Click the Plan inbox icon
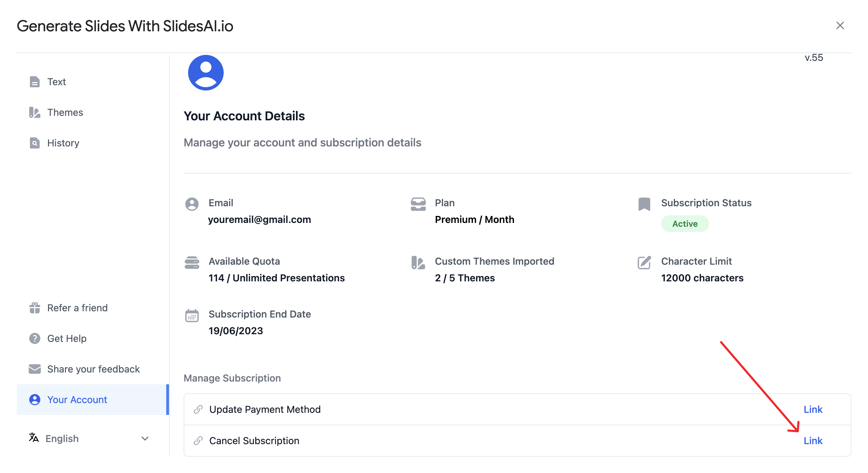Screen dimensions: 868x473 (418, 204)
